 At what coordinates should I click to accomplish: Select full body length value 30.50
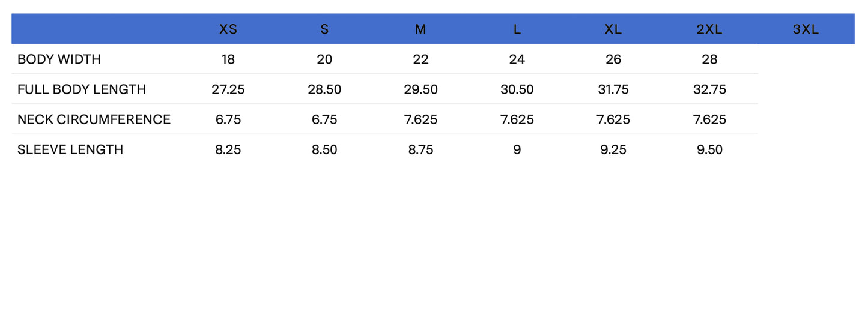[x=517, y=89]
